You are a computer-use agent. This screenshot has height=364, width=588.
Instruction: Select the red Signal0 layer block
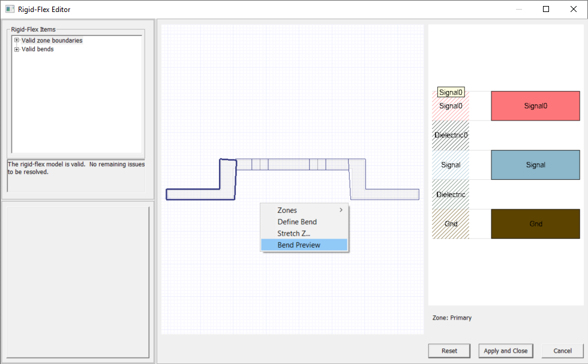[535, 106]
